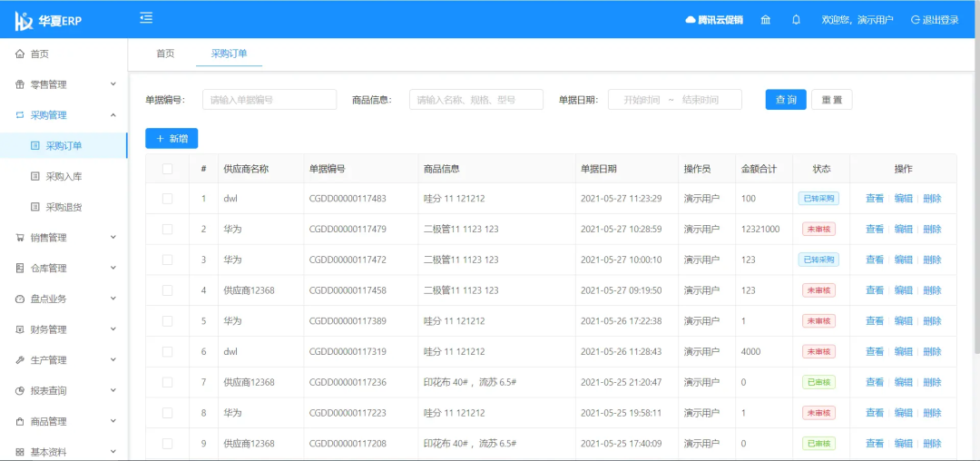Image resolution: width=980 pixels, height=461 pixels.
Task: Select the 采购订单 tab
Action: click(x=229, y=54)
